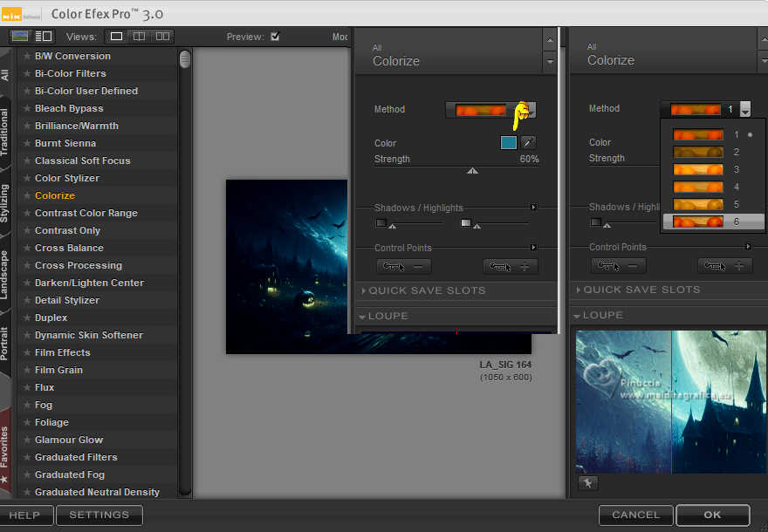Select the Cross Processing filter
Screen dimensions: 768x532
coord(79,266)
